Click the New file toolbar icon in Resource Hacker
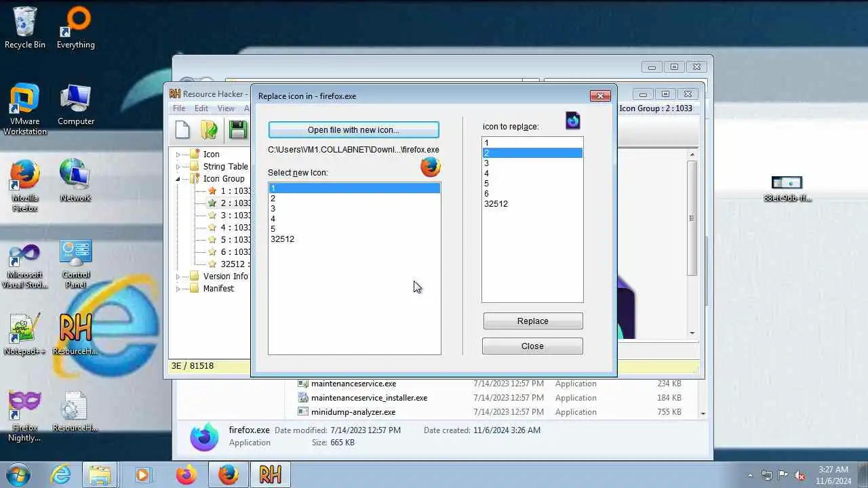Viewport: 868px width, 488px height. click(x=182, y=129)
